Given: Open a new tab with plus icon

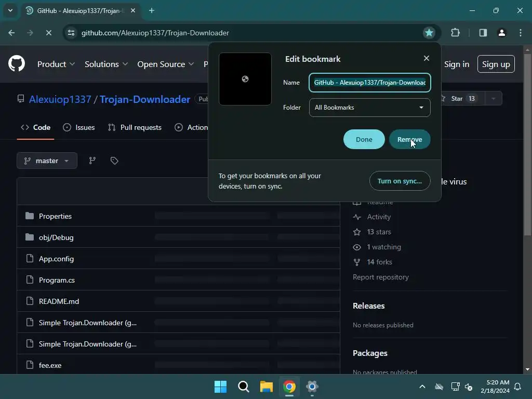Looking at the screenshot, I should (152, 10).
